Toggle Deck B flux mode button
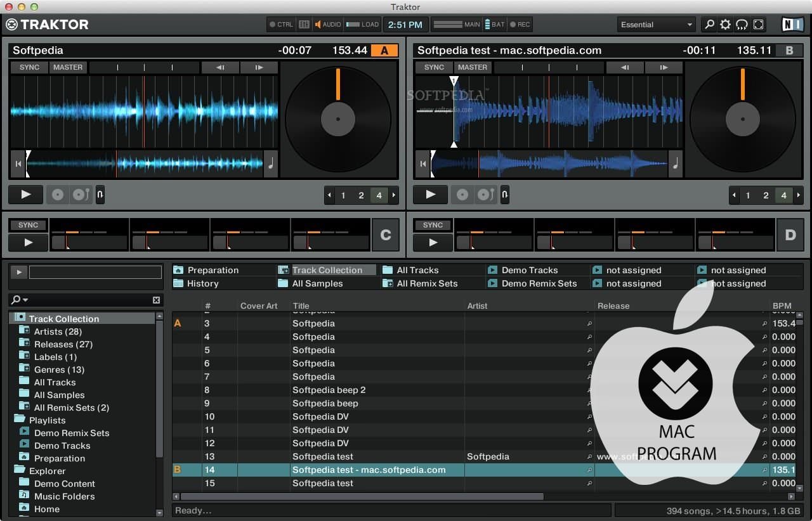Image resolution: width=812 pixels, height=521 pixels. 505,195
